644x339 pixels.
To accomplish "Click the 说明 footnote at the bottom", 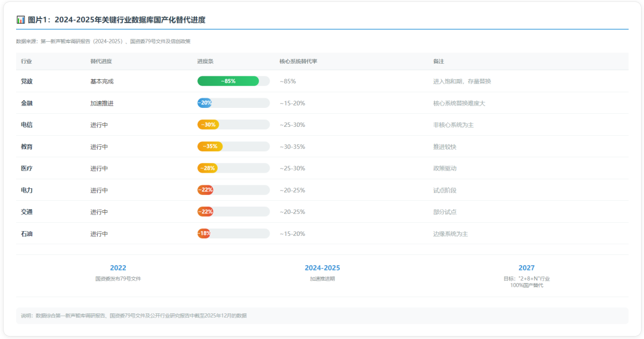I will [x=134, y=316].
